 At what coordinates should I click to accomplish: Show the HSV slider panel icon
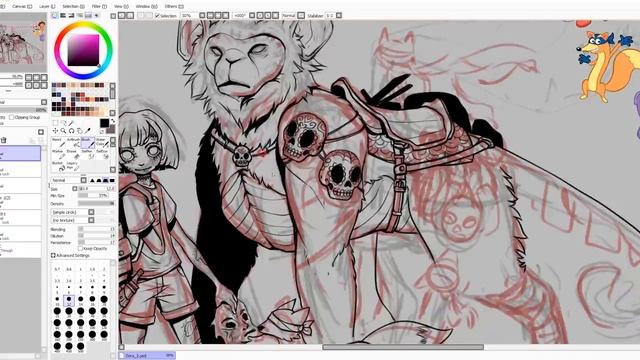[x=71, y=16]
